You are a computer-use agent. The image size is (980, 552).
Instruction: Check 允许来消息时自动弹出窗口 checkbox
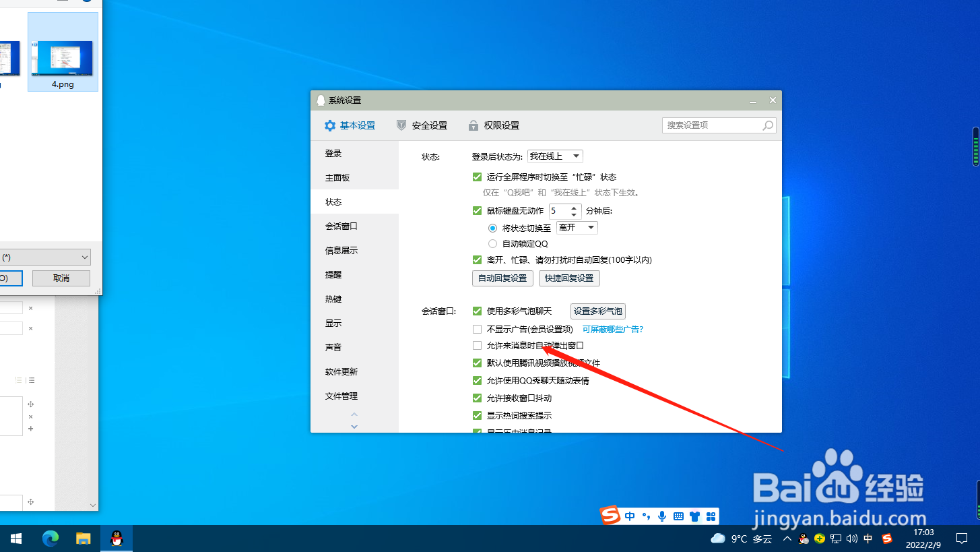(x=478, y=346)
